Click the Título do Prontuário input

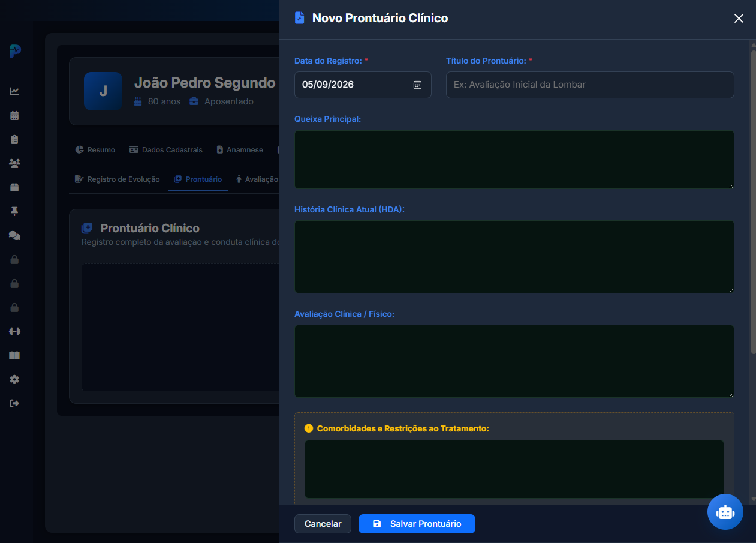coord(590,85)
